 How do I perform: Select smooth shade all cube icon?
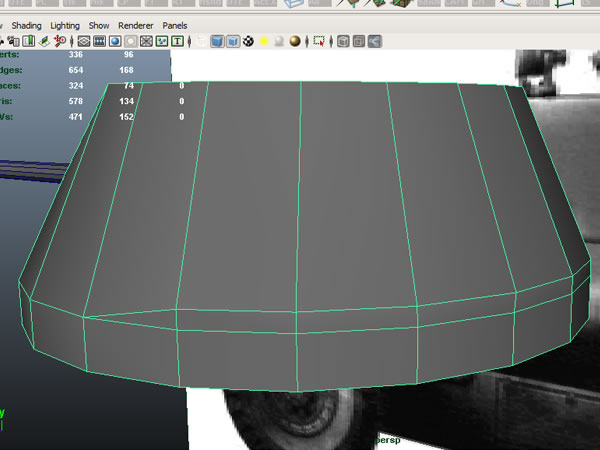216,42
